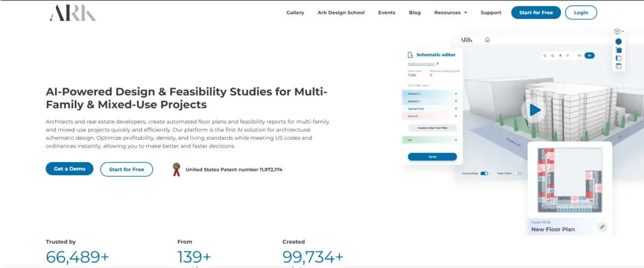Expand the Lot row plus
This screenshot has width=644, height=268.
(456, 140)
